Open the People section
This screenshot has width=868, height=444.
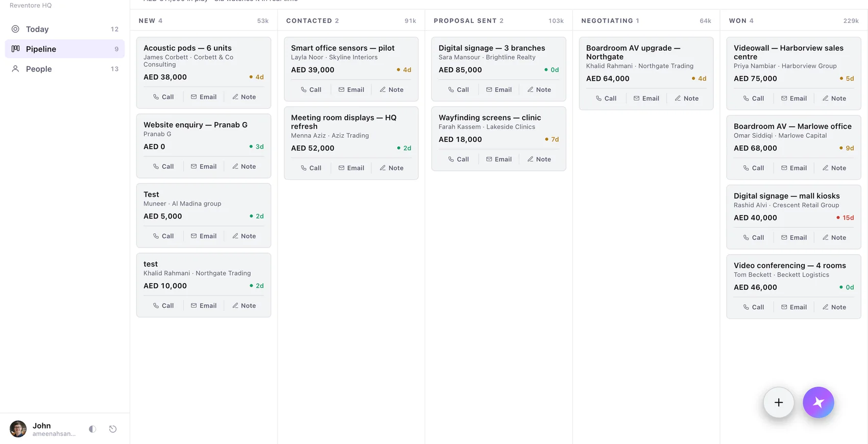[65, 69]
